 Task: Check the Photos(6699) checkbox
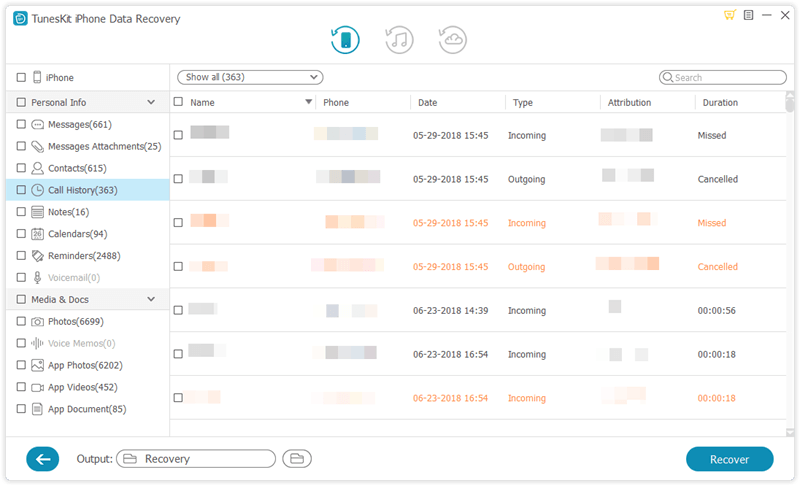(21, 322)
